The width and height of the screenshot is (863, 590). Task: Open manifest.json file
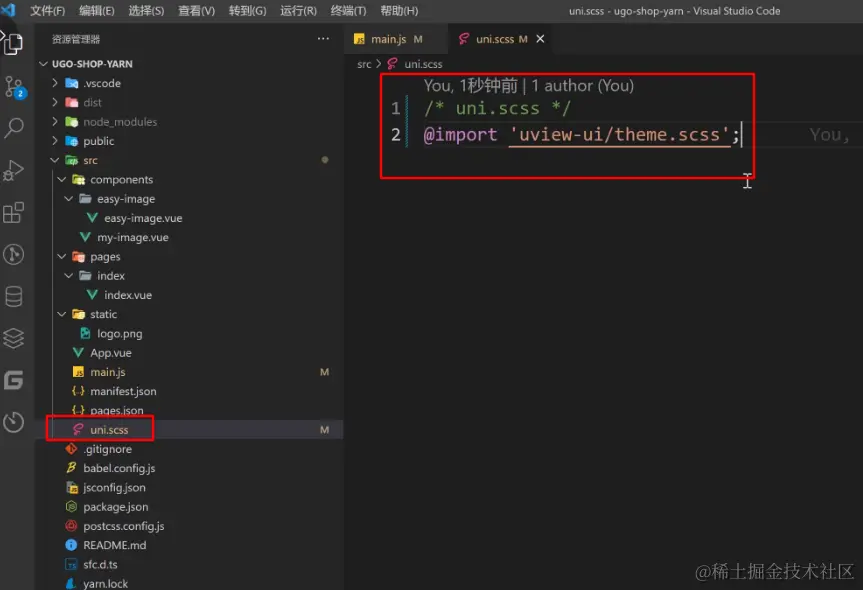[x=123, y=391]
